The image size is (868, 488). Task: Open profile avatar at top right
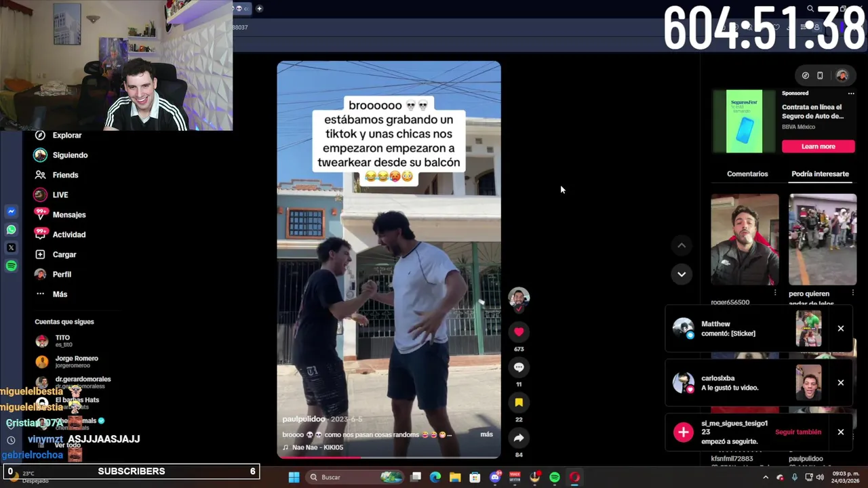click(842, 76)
